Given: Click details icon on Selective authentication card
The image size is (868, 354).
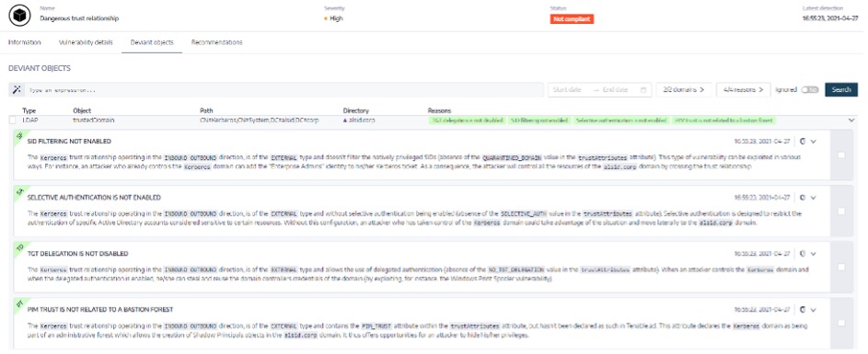Looking at the screenshot, I should [x=802, y=198].
